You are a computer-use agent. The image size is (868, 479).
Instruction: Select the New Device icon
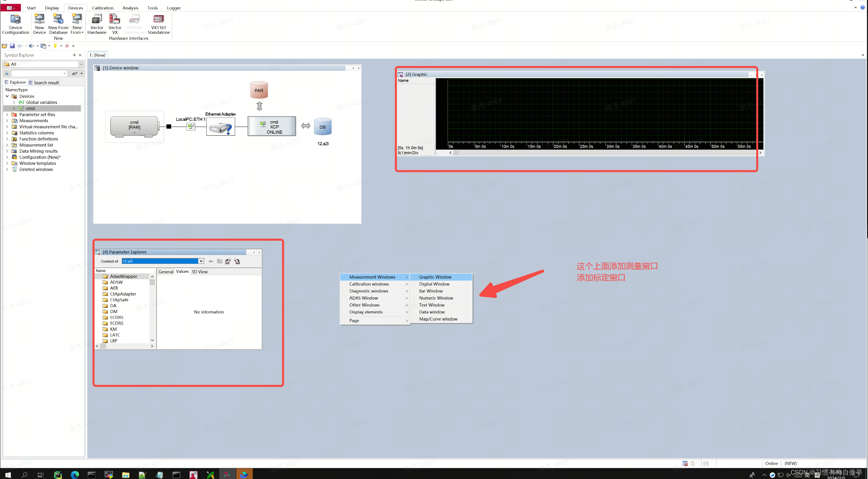point(40,24)
